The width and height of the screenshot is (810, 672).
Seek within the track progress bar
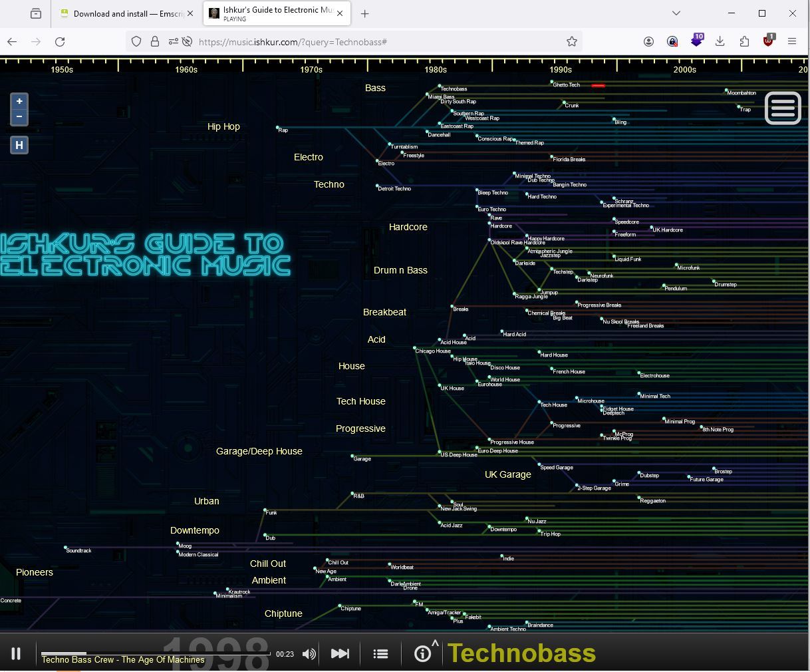[x=156, y=653]
